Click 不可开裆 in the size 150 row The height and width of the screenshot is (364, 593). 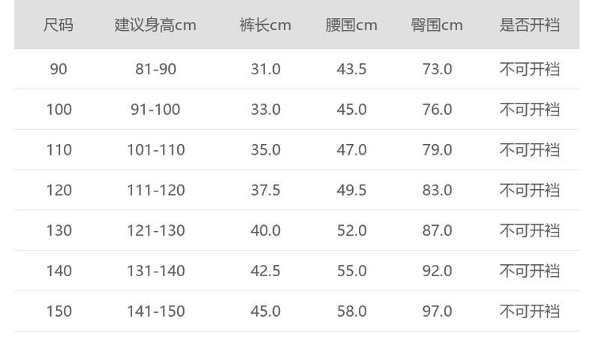[530, 311]
